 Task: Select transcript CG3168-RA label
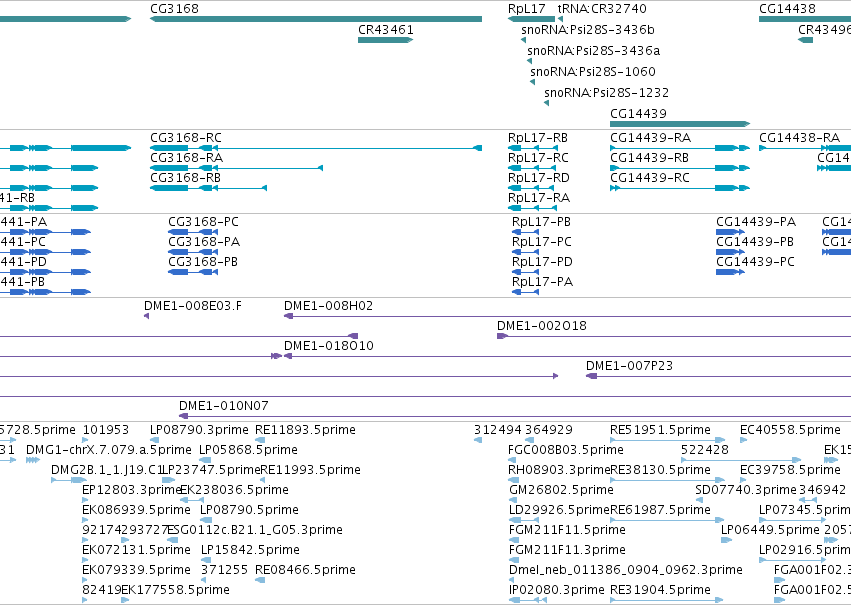coord(187,158)
